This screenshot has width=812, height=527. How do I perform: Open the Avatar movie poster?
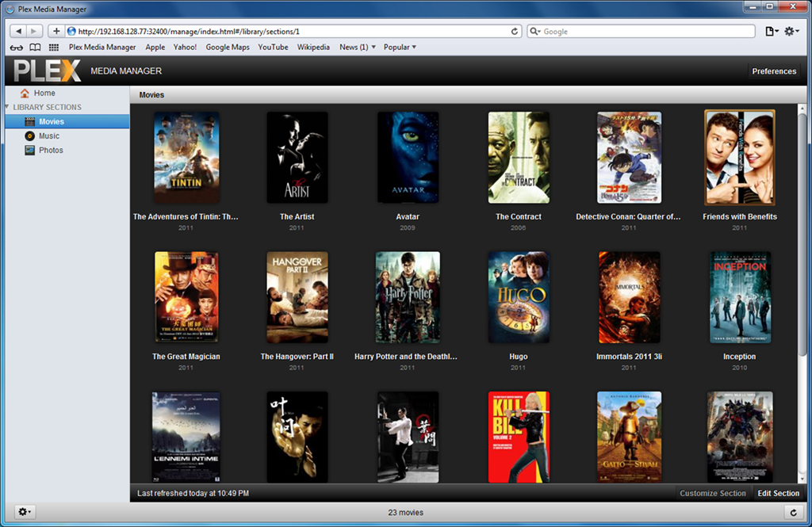[x=408, y=158]
